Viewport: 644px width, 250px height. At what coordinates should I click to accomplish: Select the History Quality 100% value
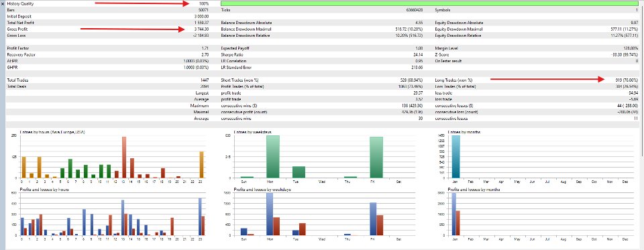coord(204,4)
